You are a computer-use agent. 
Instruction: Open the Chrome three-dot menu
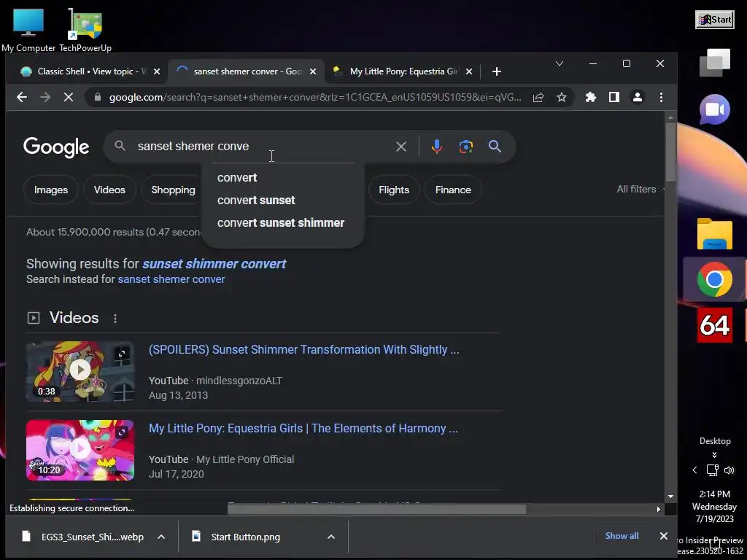661,97
